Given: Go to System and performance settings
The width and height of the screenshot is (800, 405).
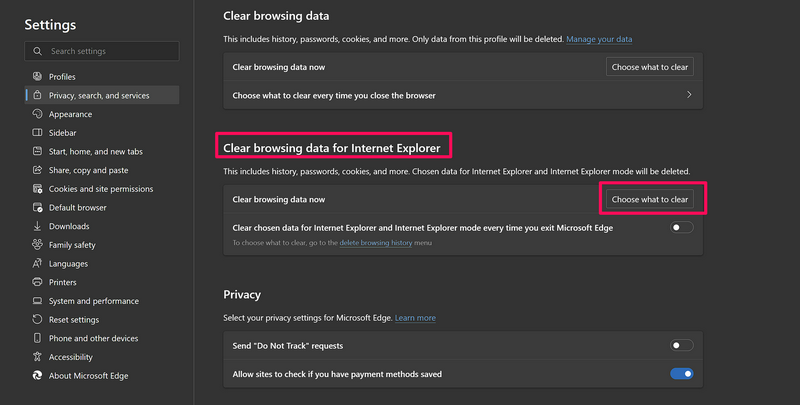Looking at the screenshot, I should [x=93, y=301].
